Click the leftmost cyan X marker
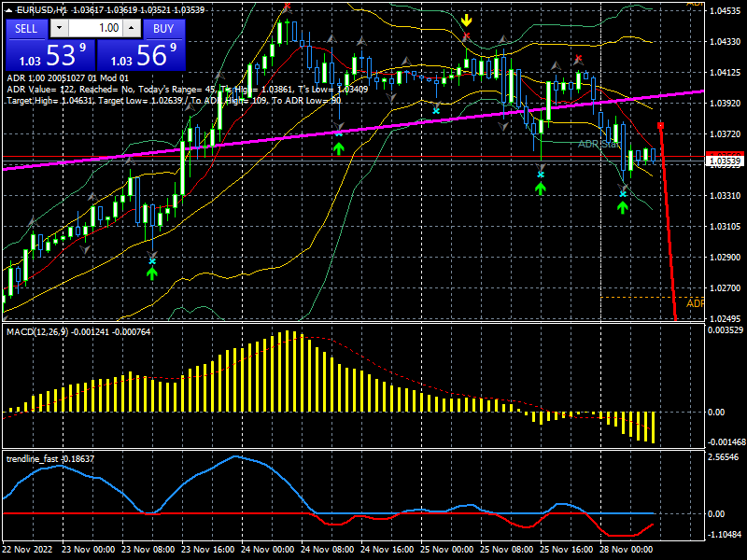This screenshot has height=560, width=747. point(152,261)
